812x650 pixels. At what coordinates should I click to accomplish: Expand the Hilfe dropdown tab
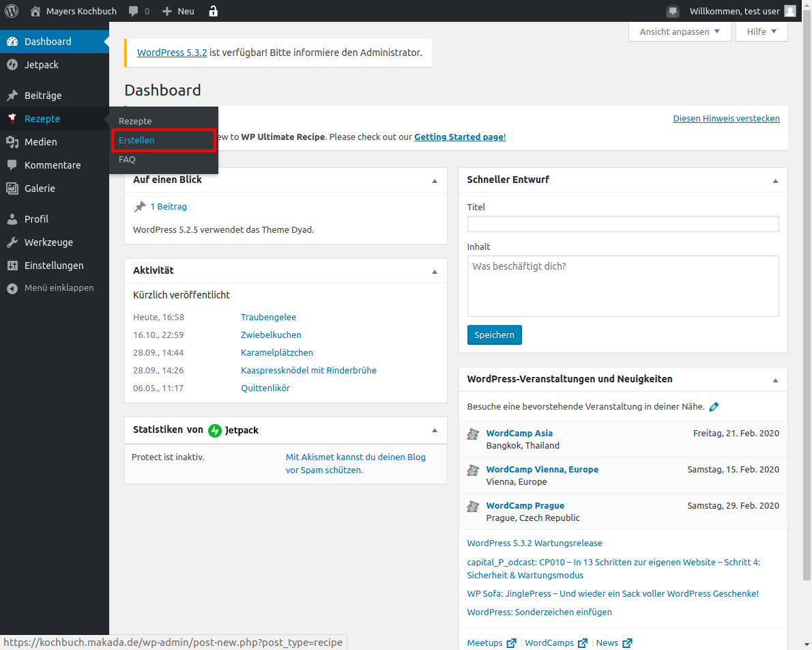[x=762, y=32]
